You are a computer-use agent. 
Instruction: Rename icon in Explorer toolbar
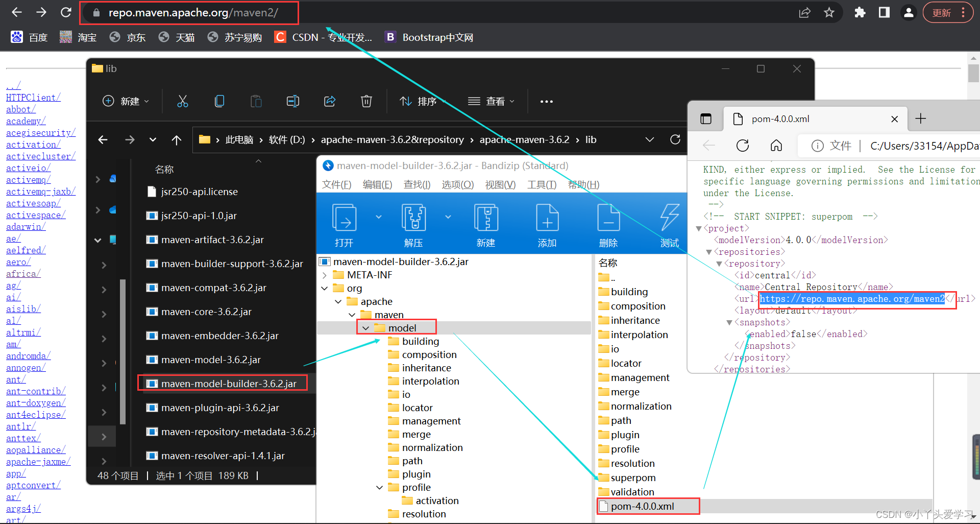[x=293, y=101]
